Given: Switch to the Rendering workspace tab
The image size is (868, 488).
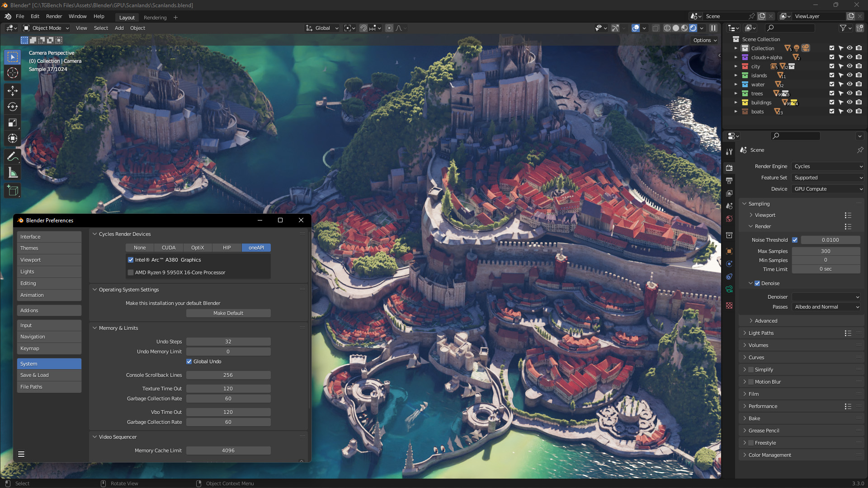Looking at the screenshot, I should pos(155,17).
